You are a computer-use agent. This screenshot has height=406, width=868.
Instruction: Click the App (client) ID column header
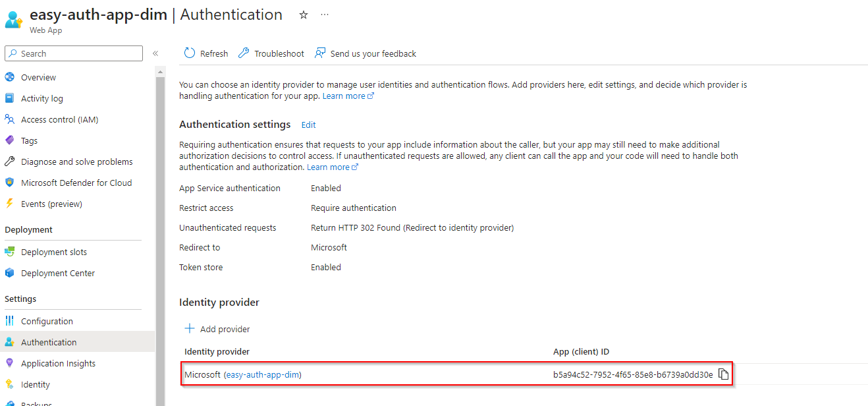click(x=581, y=351)
